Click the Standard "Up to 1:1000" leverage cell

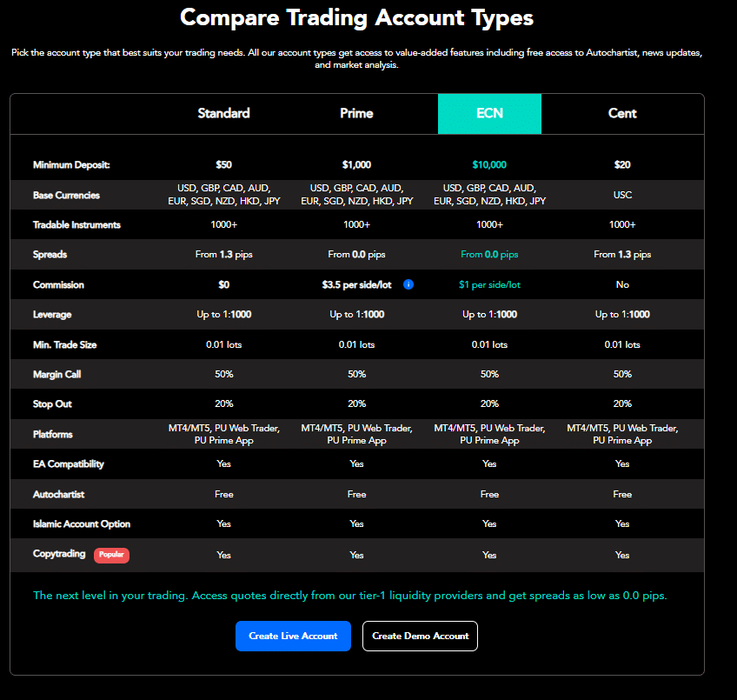[223, 314]
